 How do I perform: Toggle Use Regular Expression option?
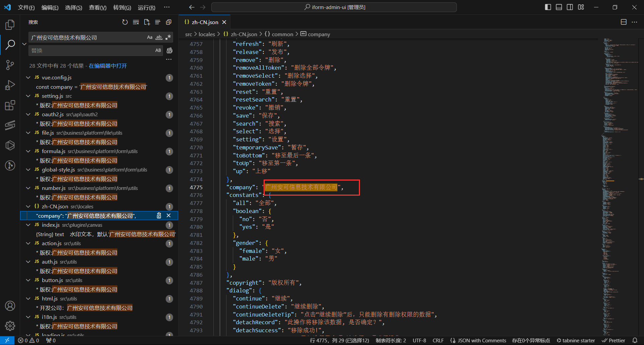click(x=168, y=37)
